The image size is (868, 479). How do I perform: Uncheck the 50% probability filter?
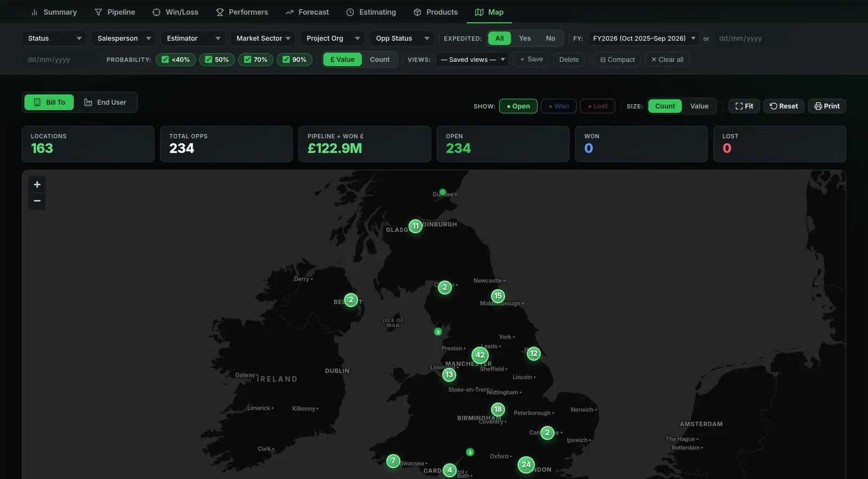point(217,60)
